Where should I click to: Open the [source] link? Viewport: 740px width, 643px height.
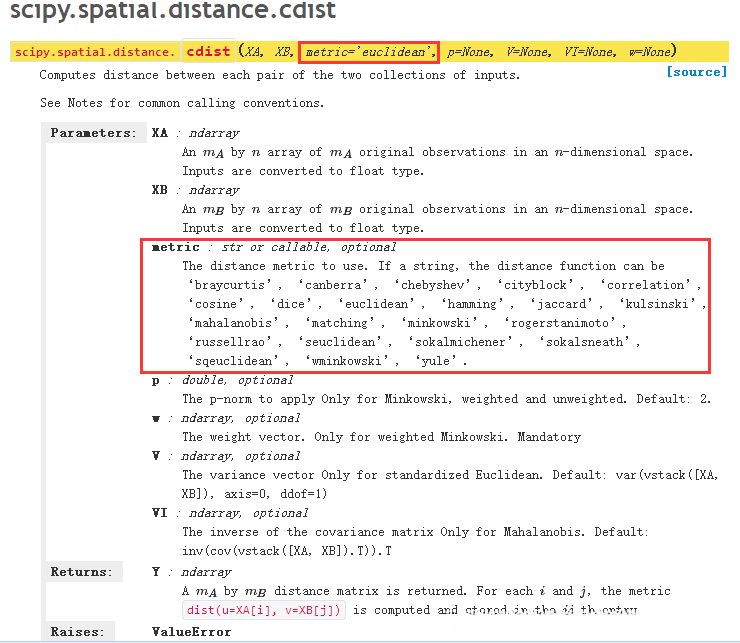click(697, 72)
